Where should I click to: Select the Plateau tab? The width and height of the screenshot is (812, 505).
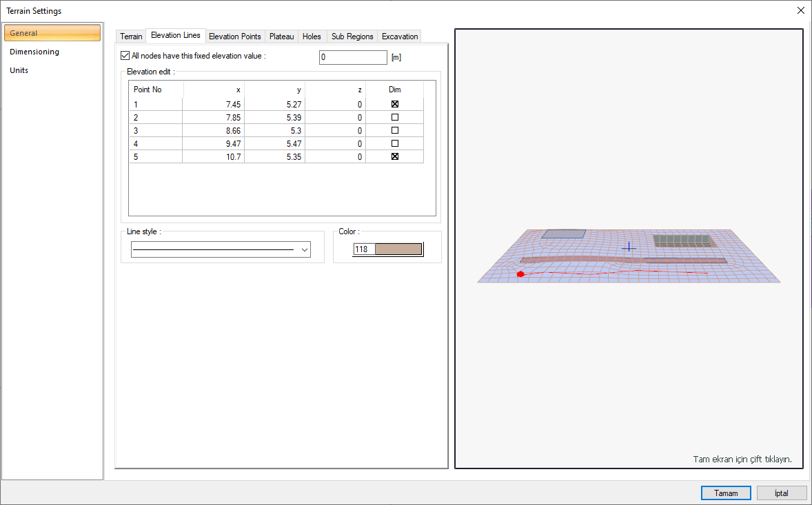tap(281, 37)
